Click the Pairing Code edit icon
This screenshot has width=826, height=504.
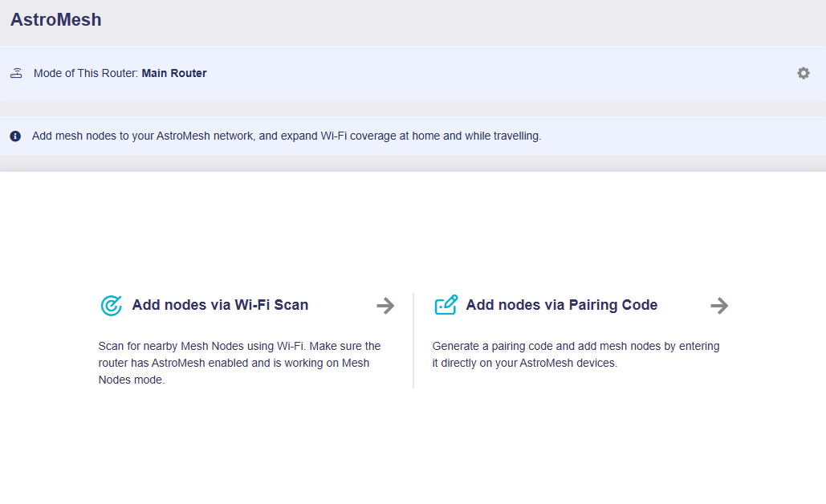[x=446, y=305]
